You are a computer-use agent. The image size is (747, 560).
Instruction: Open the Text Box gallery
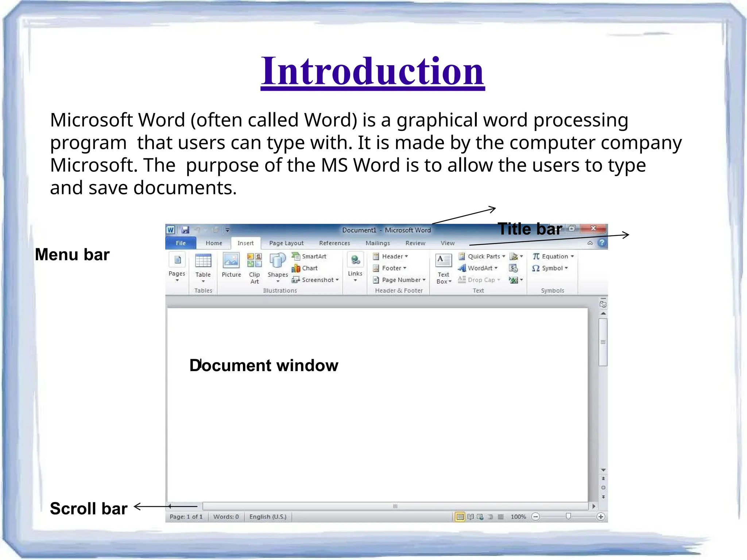pos(444,269)
